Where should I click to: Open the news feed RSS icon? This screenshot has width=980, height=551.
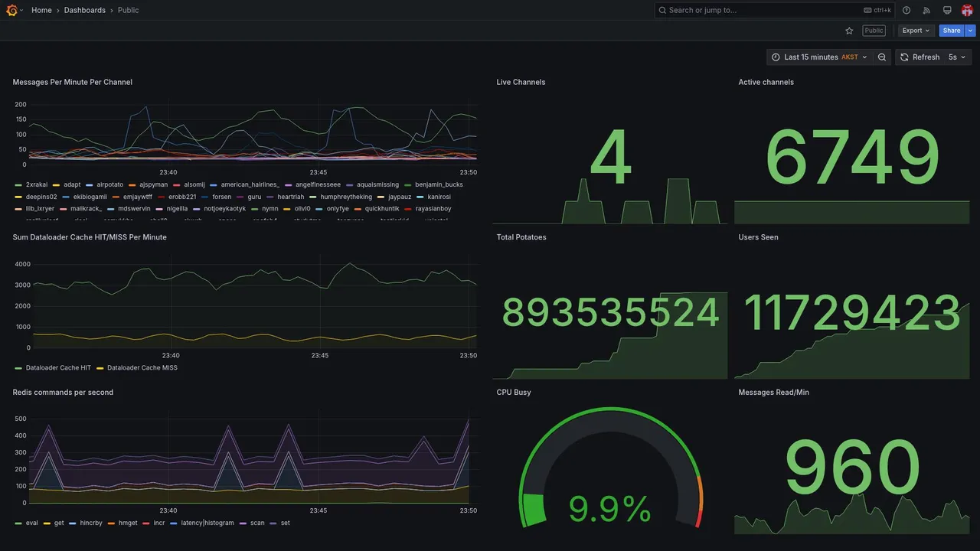point(926,10)
